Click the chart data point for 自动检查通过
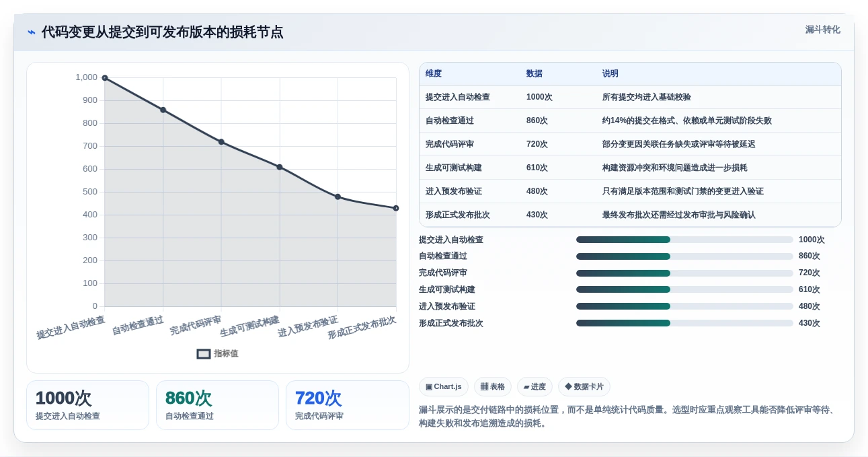 coord(163,110)
